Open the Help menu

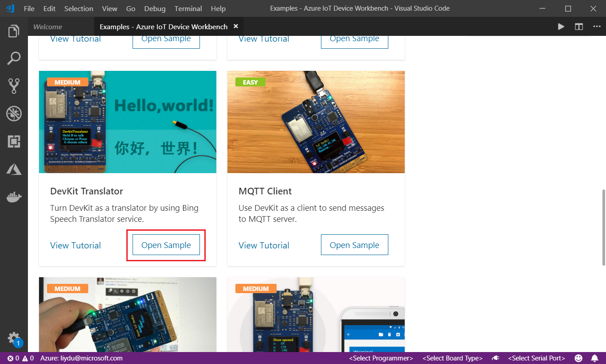pos(218,8)
